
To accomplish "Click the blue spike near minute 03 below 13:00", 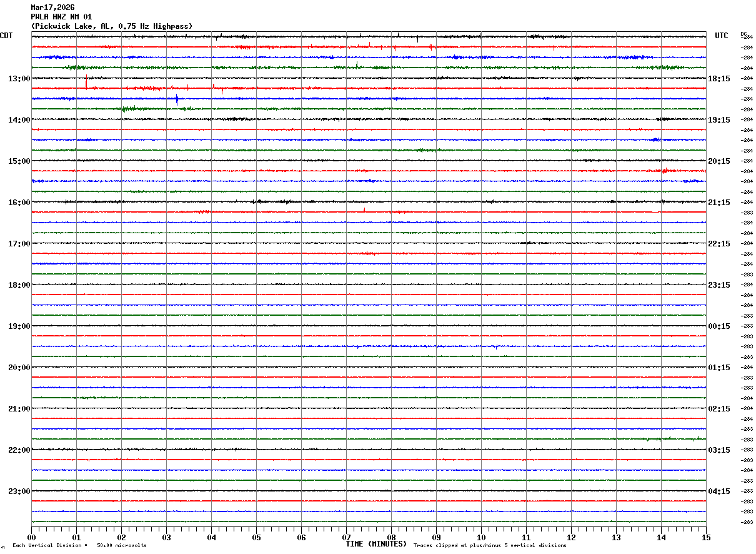I will (177, 99).
